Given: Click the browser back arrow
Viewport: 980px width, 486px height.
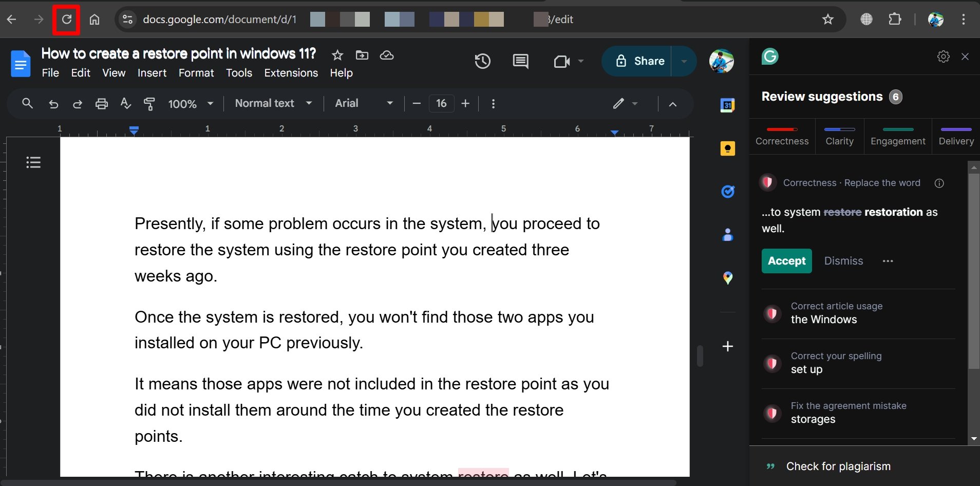Looking at the screenshot, I should [x=12, y=20].
